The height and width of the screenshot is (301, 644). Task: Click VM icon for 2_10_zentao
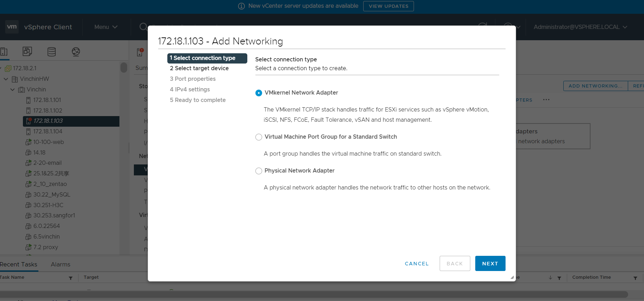click(x=29, y=184)
